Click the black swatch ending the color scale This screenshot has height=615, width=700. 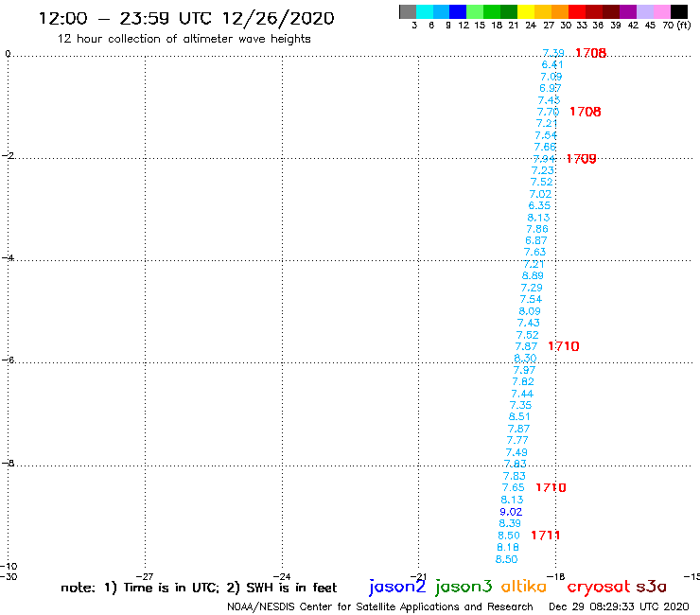tap(679, 11)
